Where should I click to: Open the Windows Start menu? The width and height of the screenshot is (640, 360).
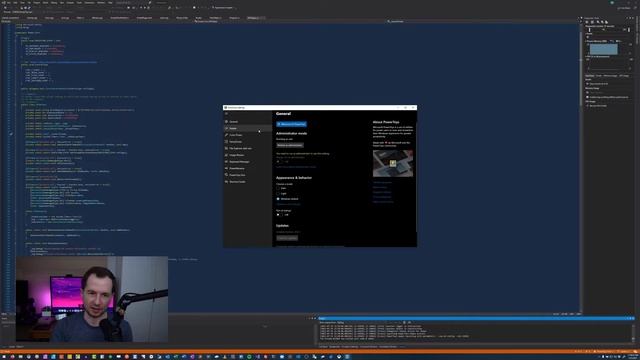click(x=4, y=357)
